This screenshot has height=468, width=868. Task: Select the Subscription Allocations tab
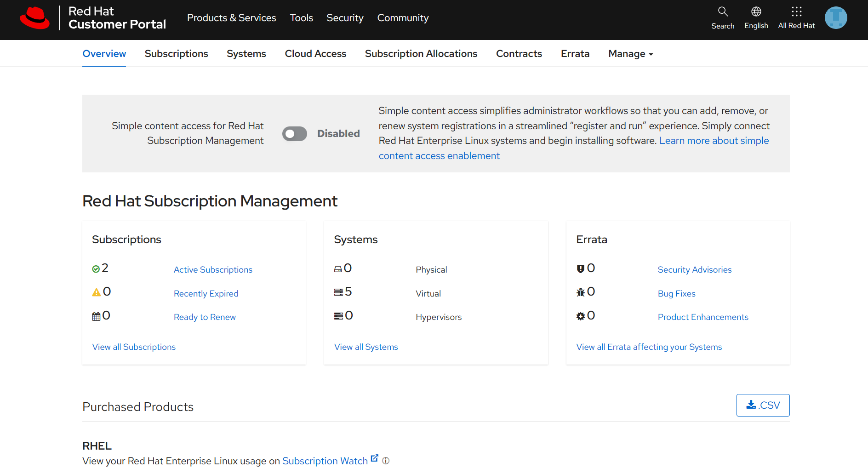tap(421, 54)
